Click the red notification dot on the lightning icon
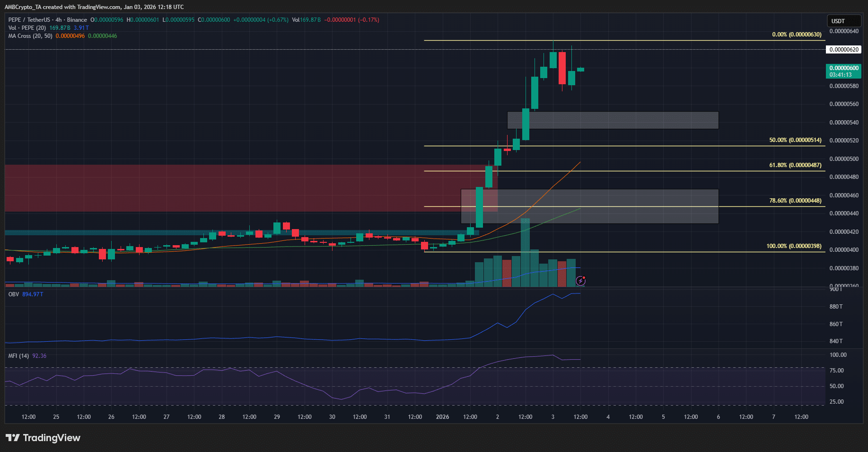Viewport: 868px width, 452px height. (x=584, y=277)
